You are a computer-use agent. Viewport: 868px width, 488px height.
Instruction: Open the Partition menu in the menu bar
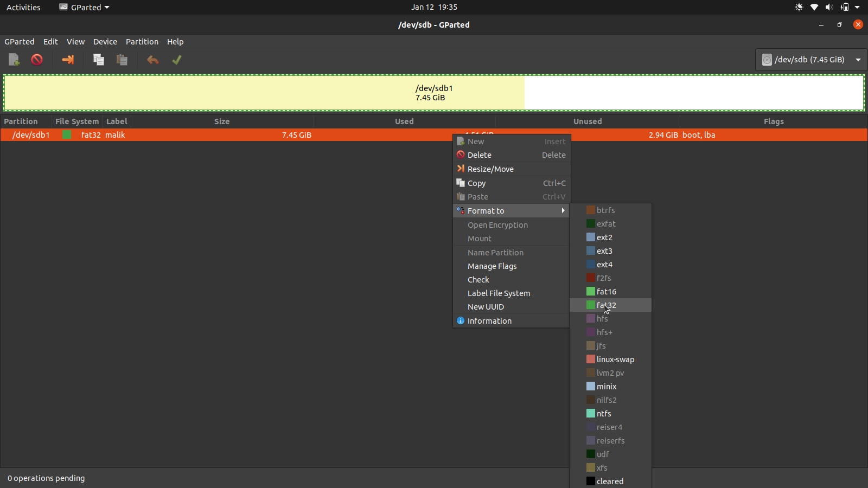(142, 41)
